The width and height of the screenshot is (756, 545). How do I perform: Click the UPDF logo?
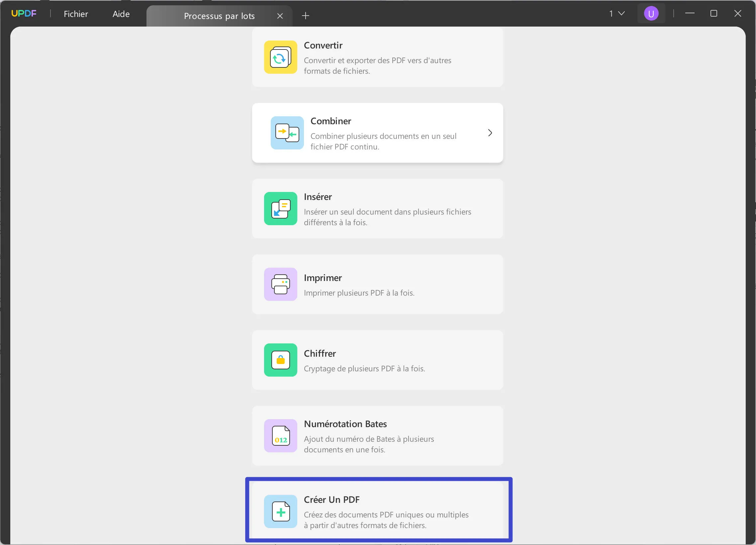pos(24,14)
